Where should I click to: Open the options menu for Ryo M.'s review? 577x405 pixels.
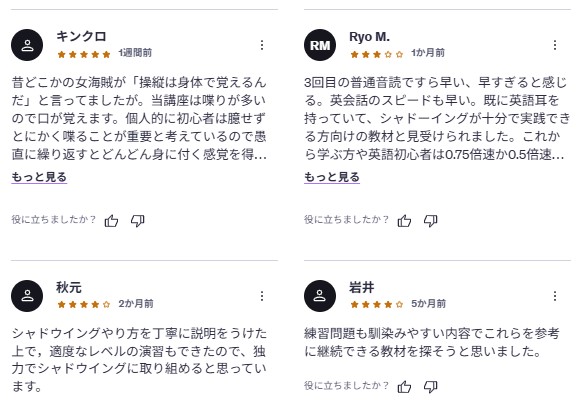[555, 45]
